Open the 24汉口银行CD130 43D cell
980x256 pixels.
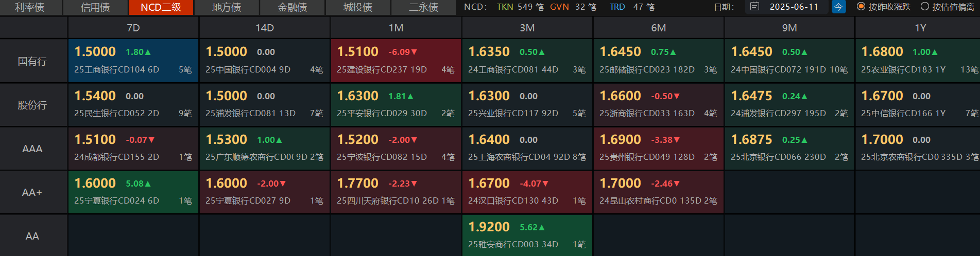[527, 192]
